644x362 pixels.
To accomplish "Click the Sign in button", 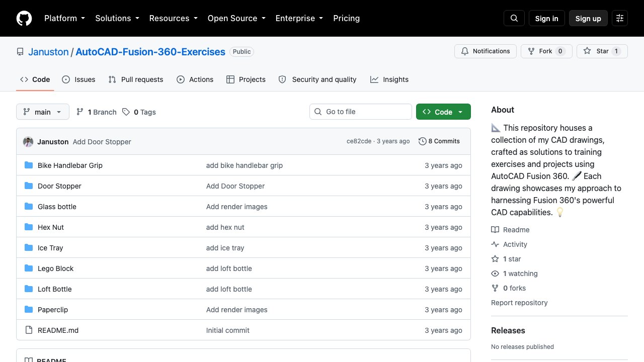I will 547,18.
